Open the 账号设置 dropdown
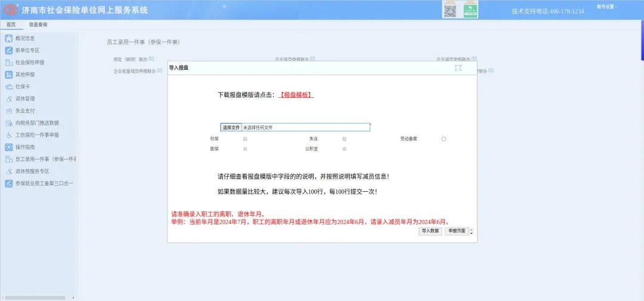Image resolution: width=644 pixels, height=301 pixels. (607, 7)
